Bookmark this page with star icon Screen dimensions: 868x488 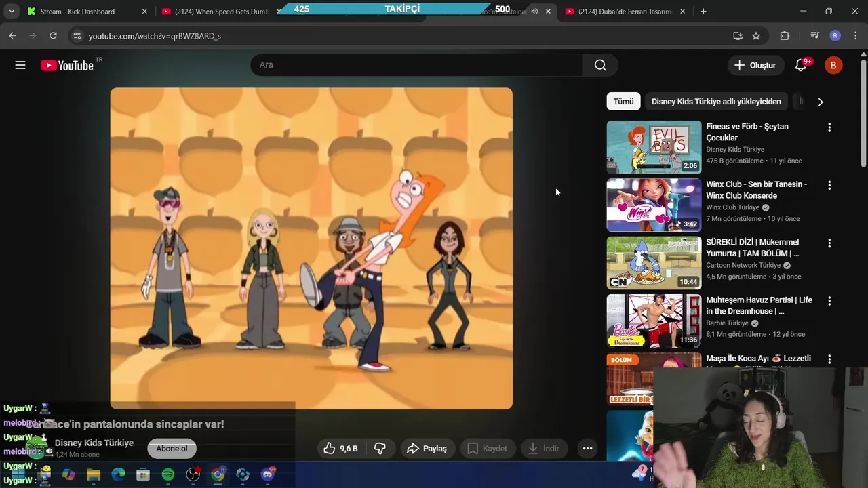[x=756, y=35]
